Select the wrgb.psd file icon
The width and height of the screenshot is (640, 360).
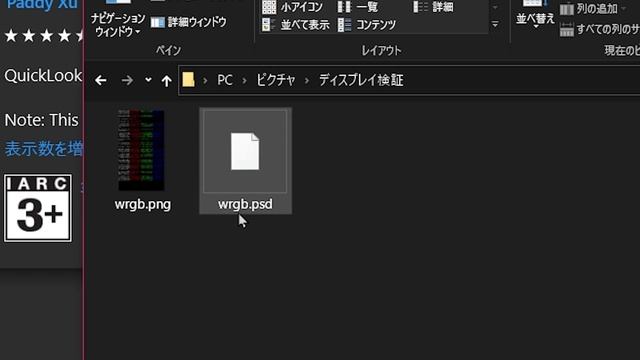tap(245, 151)
